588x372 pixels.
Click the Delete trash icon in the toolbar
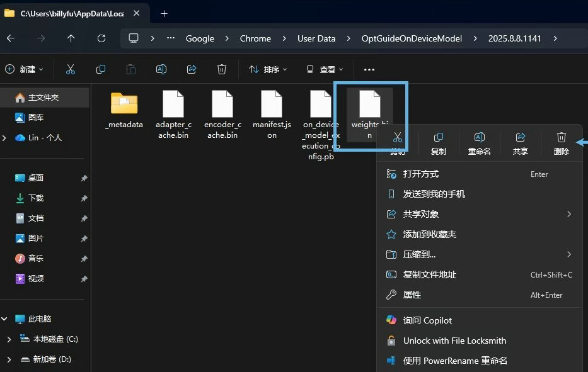[222, 69]
